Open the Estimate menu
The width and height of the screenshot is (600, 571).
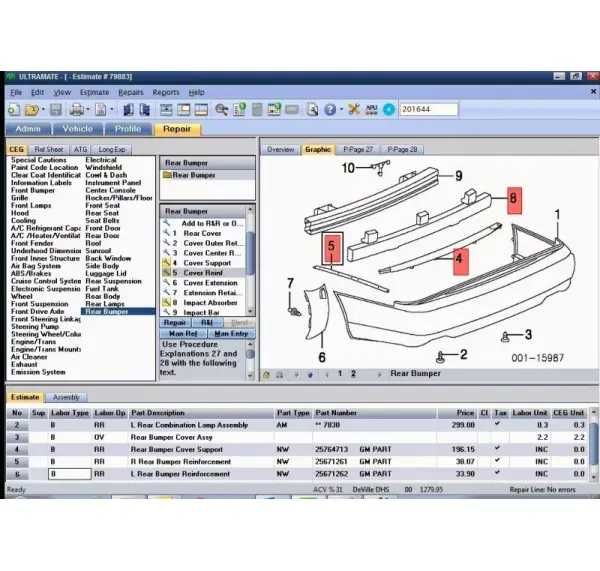[95, 92]
